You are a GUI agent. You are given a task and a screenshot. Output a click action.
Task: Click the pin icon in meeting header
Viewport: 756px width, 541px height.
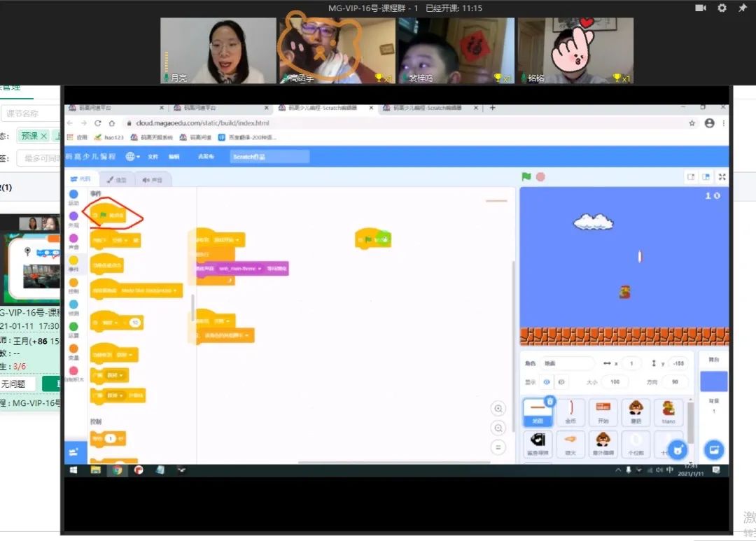click(x=743, y=8)
